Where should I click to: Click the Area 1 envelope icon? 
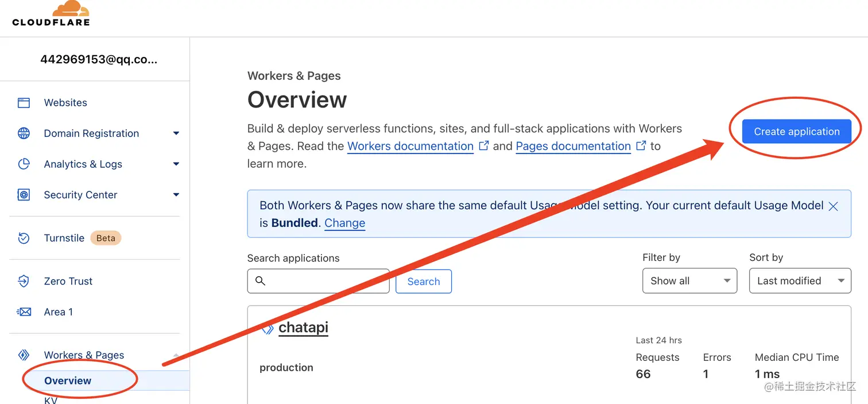coord(24,312)
